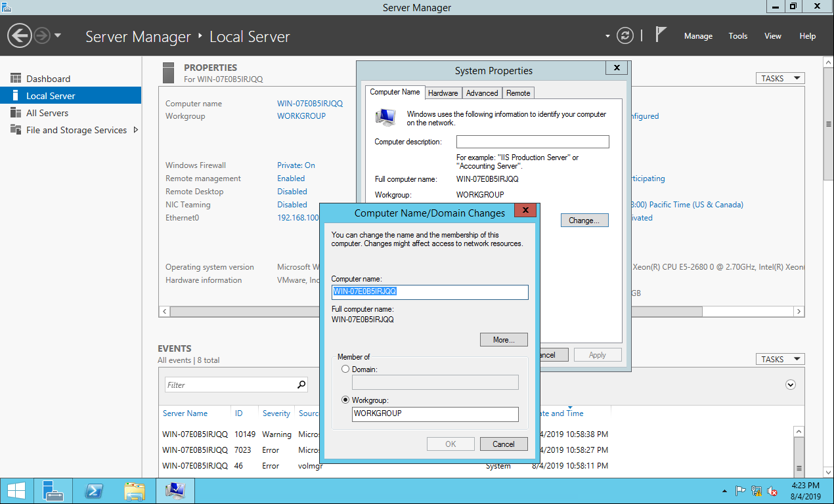Open the Tools menu

[737, 36]
